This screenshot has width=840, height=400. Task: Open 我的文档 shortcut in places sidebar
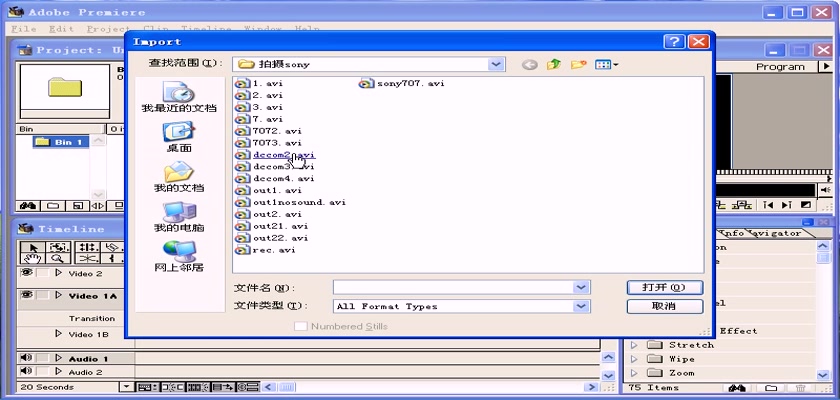178,177
